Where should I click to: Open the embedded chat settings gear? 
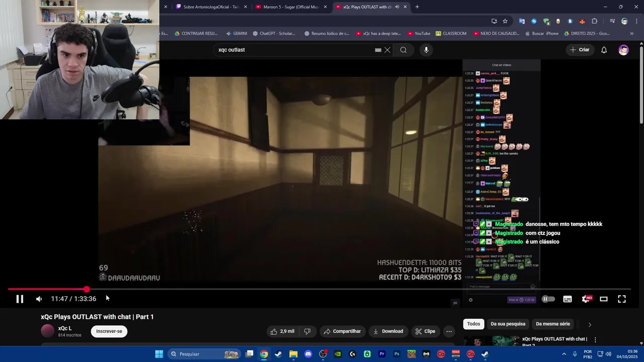[470, 300]
